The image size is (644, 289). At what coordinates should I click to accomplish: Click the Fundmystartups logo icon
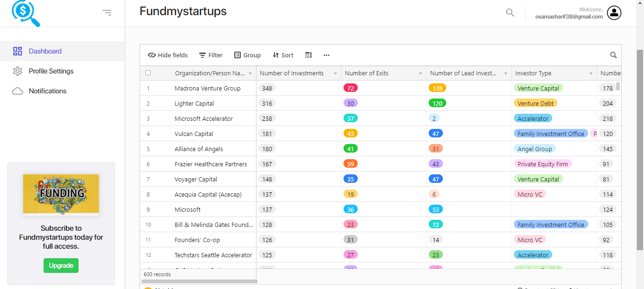[x=26, y=13]
